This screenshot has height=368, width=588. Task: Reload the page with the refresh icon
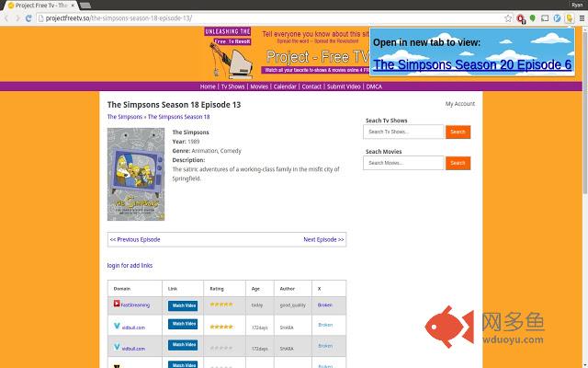point(28,18)
